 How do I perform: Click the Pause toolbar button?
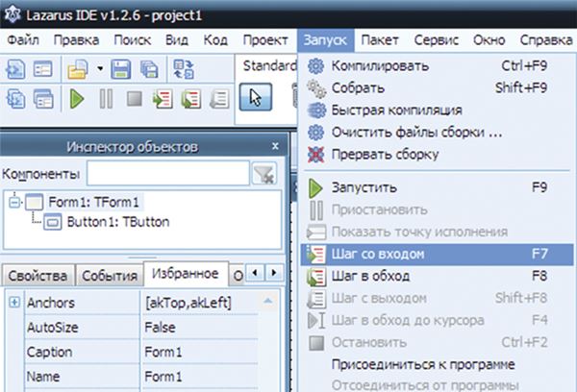click(106, 99)
